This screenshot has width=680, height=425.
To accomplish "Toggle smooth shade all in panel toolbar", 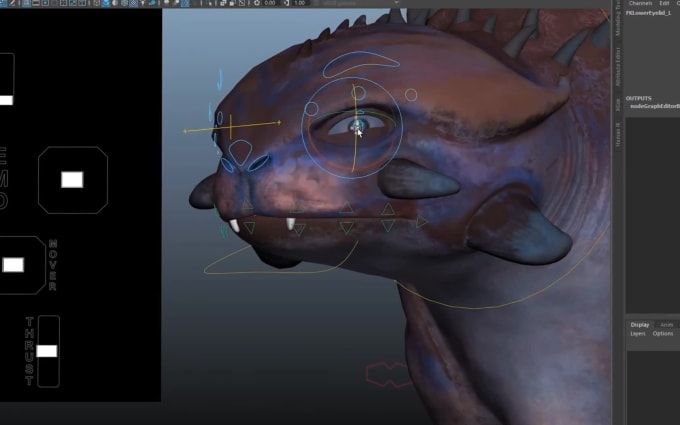I will (106, 3).
